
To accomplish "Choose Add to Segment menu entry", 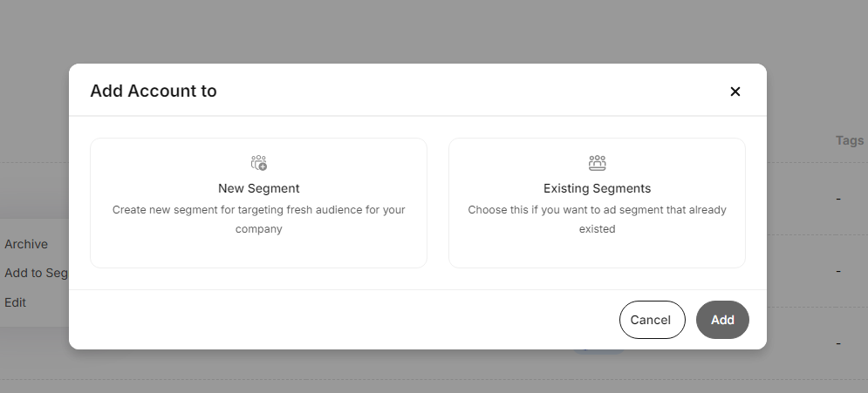I will tap(36, 273).
